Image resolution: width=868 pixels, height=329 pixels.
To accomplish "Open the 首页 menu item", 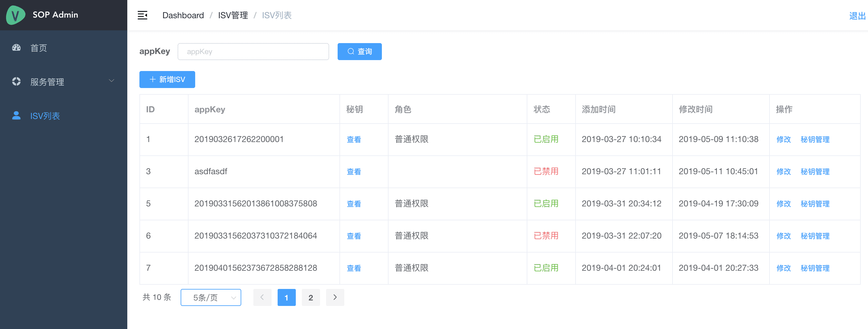I will 38,48.
